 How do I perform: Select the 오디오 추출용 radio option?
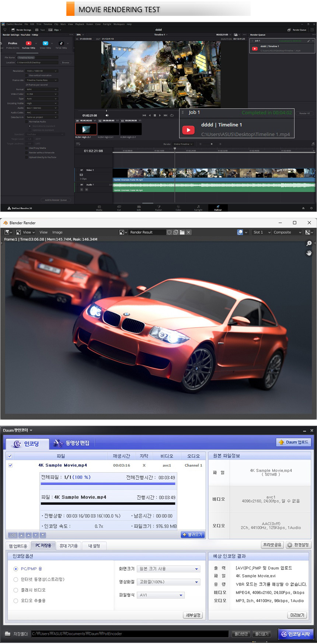(16, 601)
